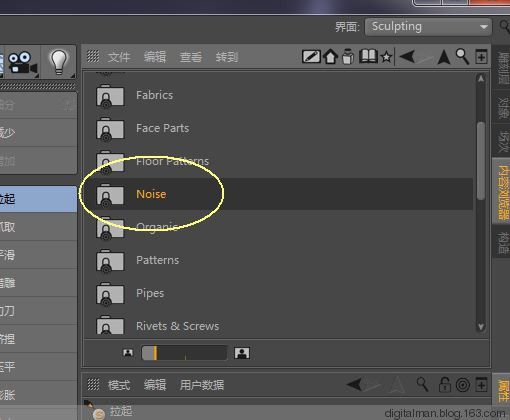Select the 膨胀 sculpt tool button
Viewport: 510px width, 420px height.
pyautogui.click(x=38, y=395)
